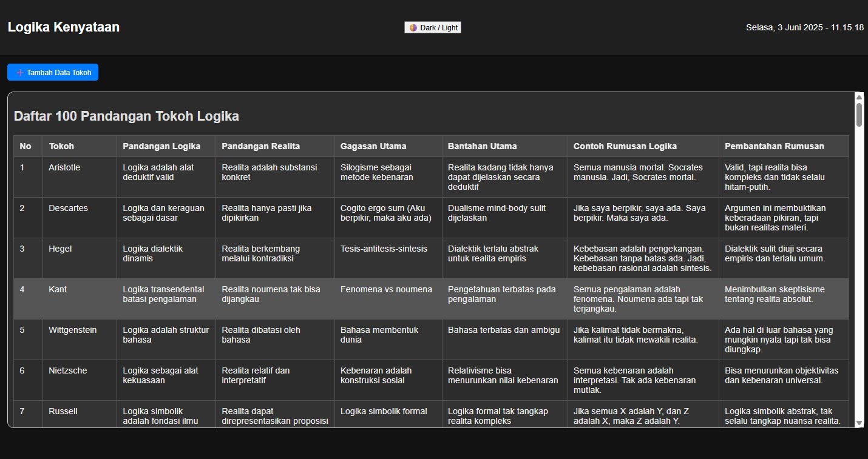Select the Descartes name cell
The image size is (868, 459).
80,218
